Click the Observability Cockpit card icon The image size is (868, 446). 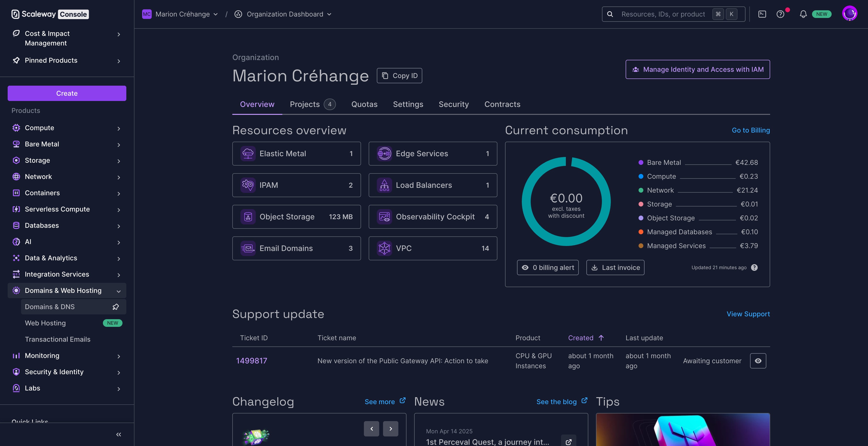(384, 217)
